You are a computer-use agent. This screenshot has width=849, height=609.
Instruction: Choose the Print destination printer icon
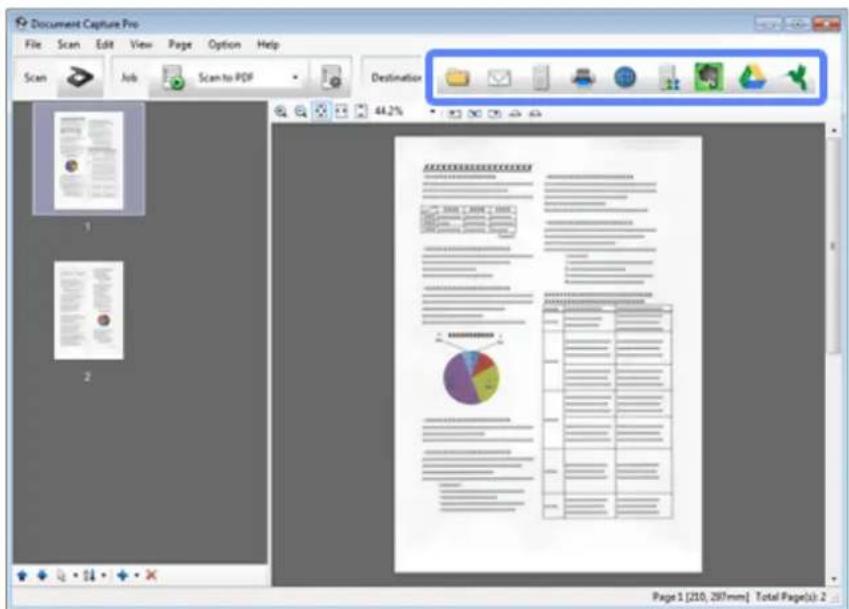[x=583, y=78]
